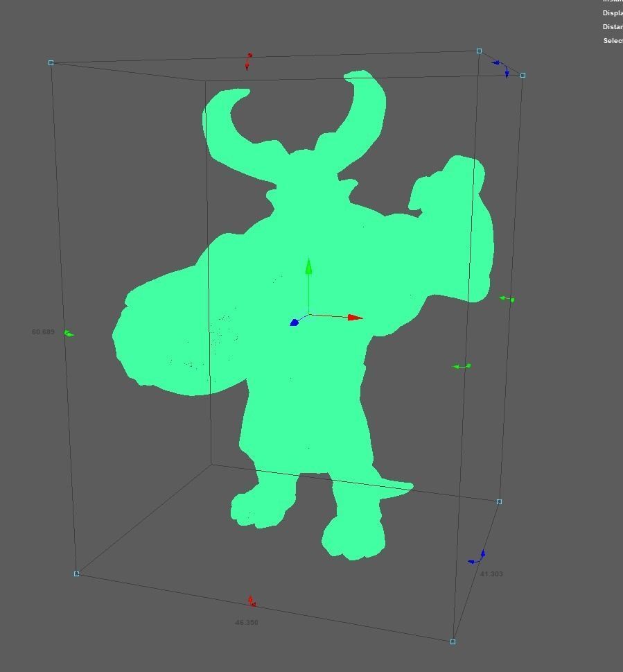
Task: Click the height dimension value 60.689
Action: (x=43, y=331)
